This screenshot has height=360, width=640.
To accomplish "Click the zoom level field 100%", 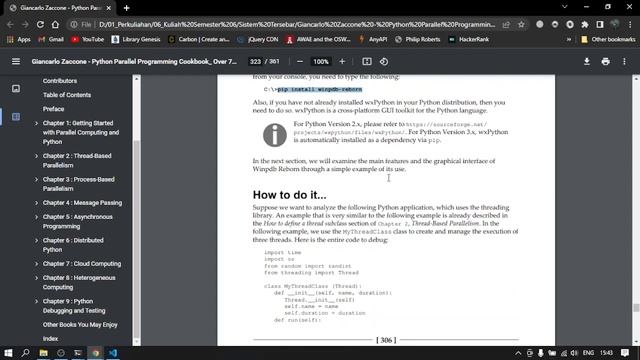I will click(x=321, y=62).
